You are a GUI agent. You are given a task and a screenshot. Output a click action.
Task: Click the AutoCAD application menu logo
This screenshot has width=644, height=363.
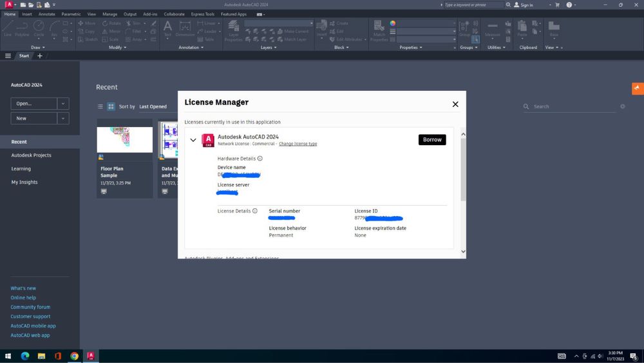pos(8,5)
